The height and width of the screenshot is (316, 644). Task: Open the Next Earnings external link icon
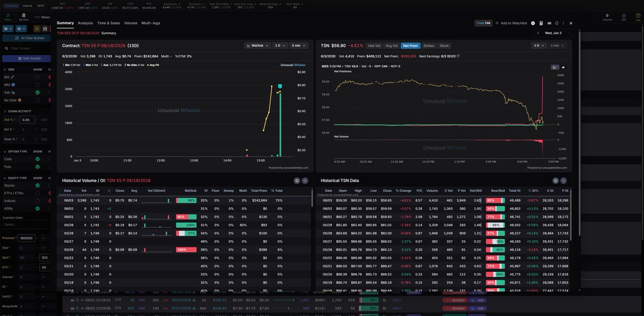pyautogui.click(x=458, y=55)
